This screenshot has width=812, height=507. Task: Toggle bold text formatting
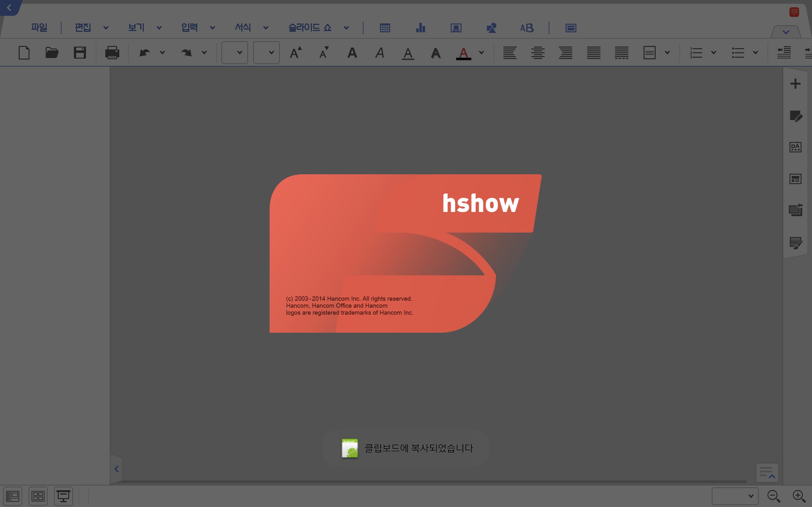pyautogui.click(x=352, y=53)
